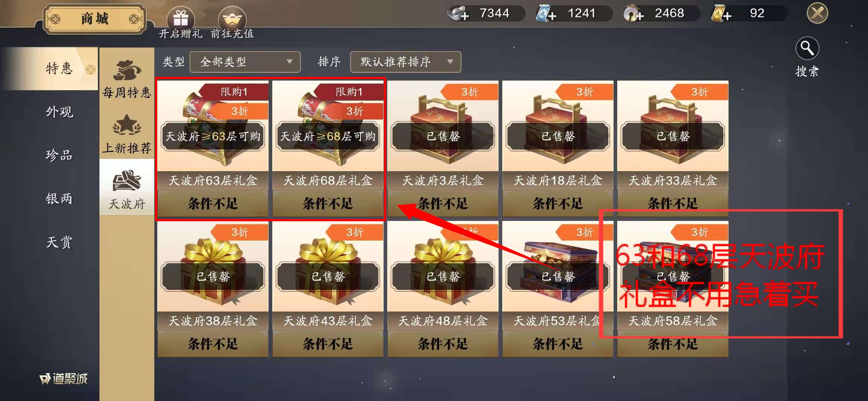Image resolution: width=868 pixels, height=401 pixels.
Task: Select the 天波府38层礼盒 item thumbnail
Action: [213, 266]
